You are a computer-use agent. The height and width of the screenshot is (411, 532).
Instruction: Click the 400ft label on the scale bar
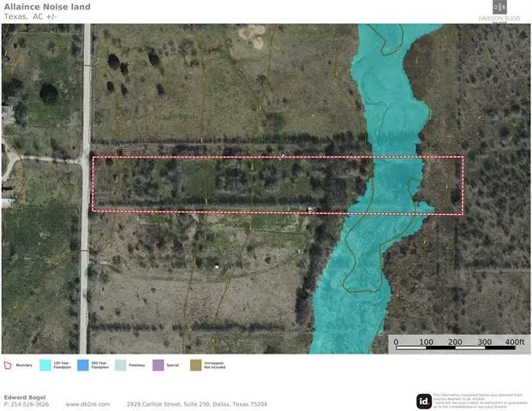click(513, 342)
